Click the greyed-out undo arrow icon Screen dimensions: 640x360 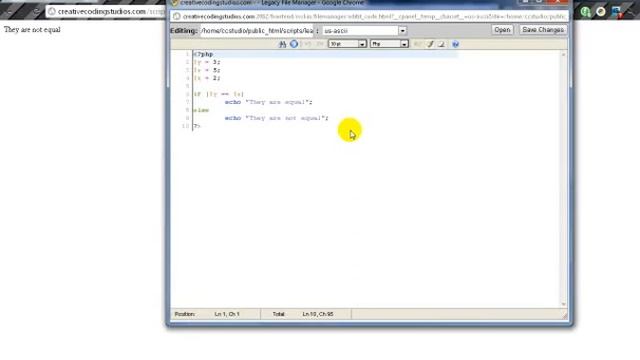pos(307,44)
